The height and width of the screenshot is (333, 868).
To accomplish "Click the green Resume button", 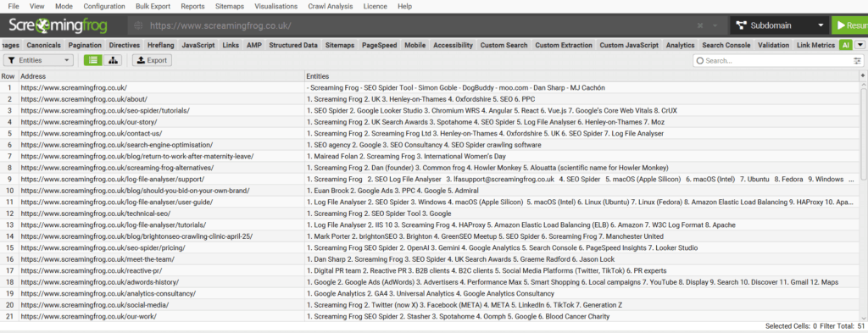I will [849, 25].
